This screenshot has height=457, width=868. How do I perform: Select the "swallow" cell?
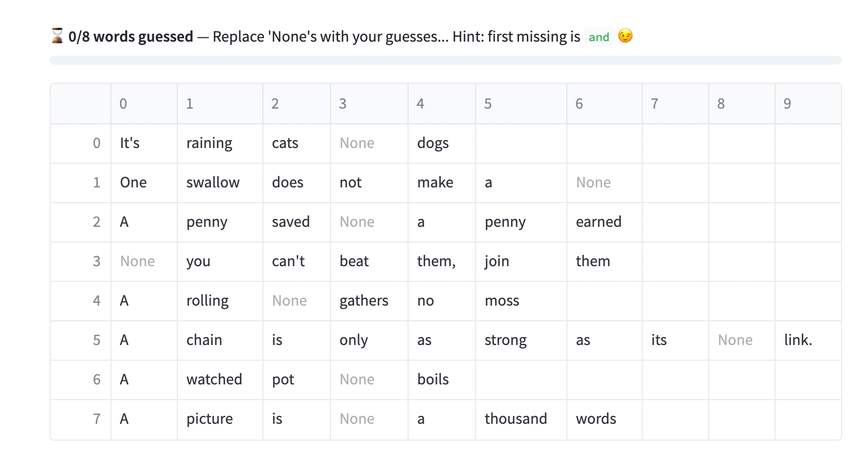[x=213, y=183]
